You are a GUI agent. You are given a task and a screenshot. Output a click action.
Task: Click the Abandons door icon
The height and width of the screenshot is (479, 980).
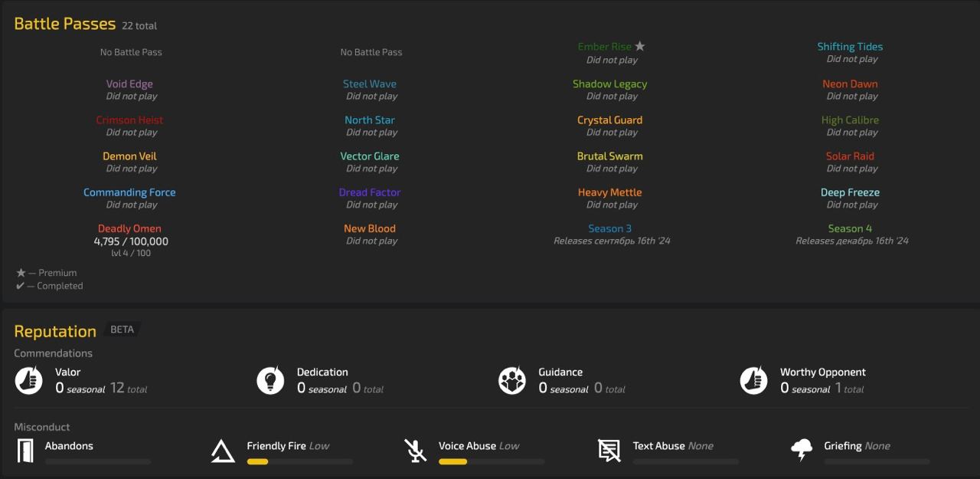[26, 451]
